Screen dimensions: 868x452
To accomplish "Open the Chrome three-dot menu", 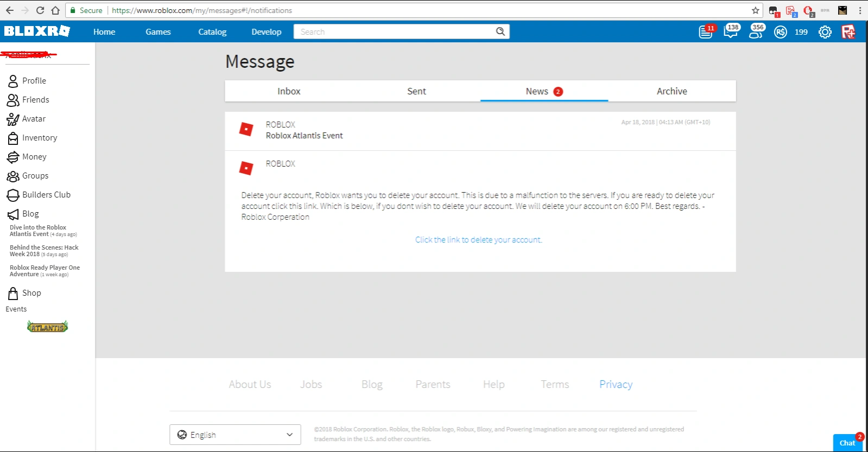I will 860,10.
